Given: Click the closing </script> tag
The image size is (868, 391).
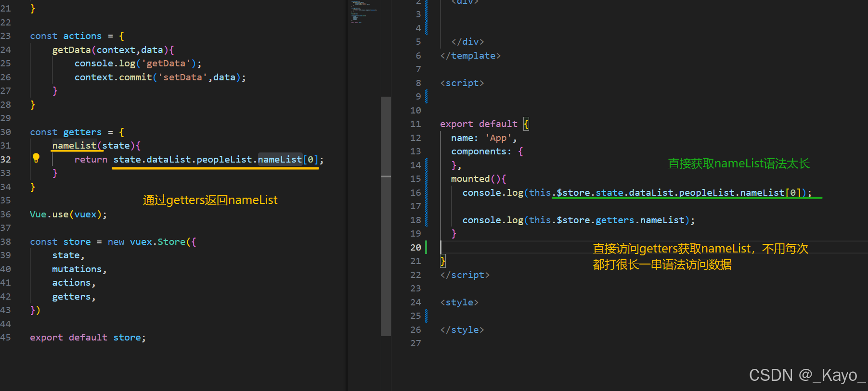Looking at the screenshot, I should coord(465,275).
